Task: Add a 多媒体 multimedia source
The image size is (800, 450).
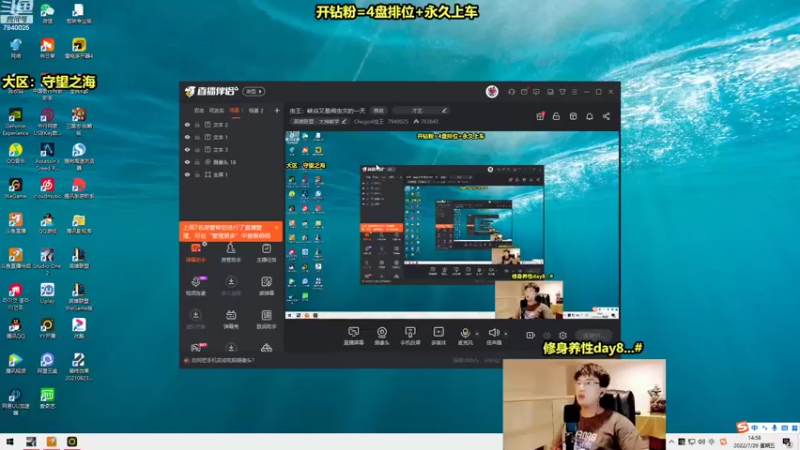Action: (438, 336)
